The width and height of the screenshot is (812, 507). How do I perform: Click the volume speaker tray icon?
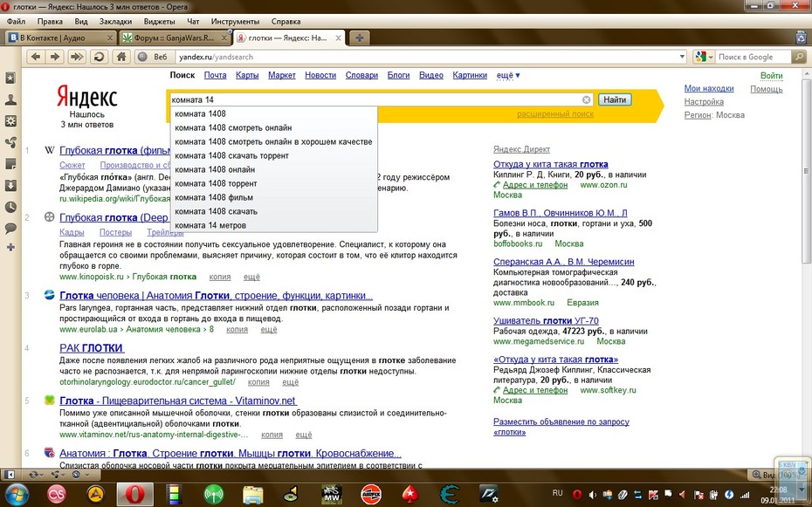[593, 495]
